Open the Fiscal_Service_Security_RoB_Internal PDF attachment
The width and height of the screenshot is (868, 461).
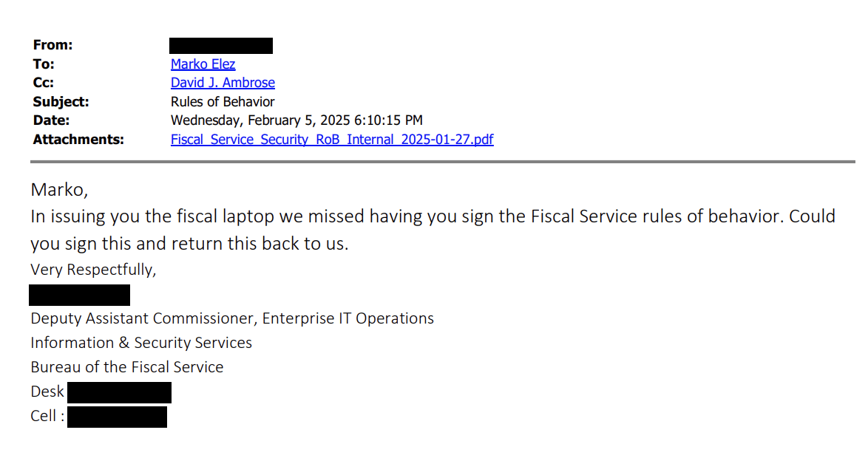(332, 139)
